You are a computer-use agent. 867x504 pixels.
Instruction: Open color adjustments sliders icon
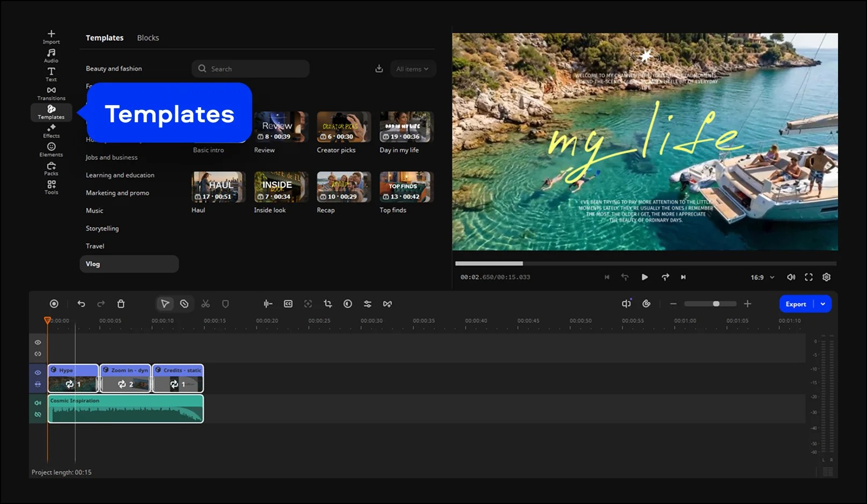(x=368, y=304)
